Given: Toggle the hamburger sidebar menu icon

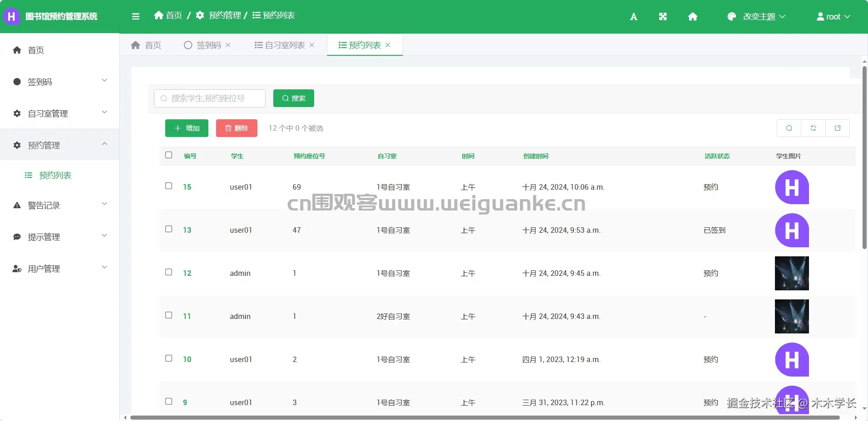Looking at the screenshot, I should pos(135,16).
